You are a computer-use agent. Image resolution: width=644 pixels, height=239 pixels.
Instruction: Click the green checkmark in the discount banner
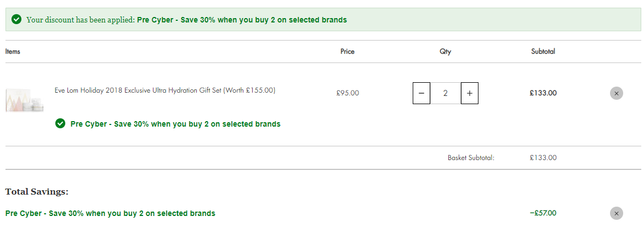click(x=16, y=19)
